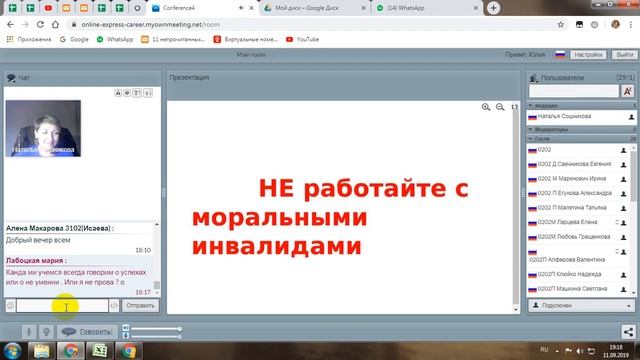
Task: Click the font style icon beside user search
Action: 627,91
